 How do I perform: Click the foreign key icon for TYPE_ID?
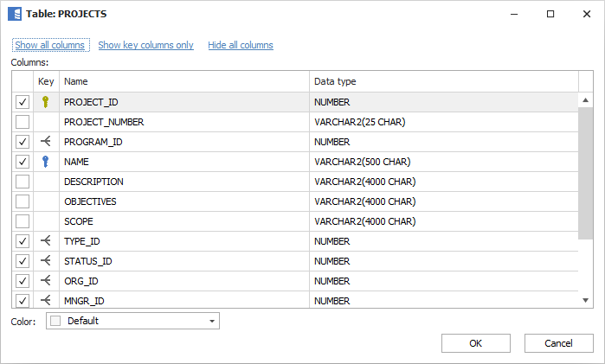coord(46,241)
